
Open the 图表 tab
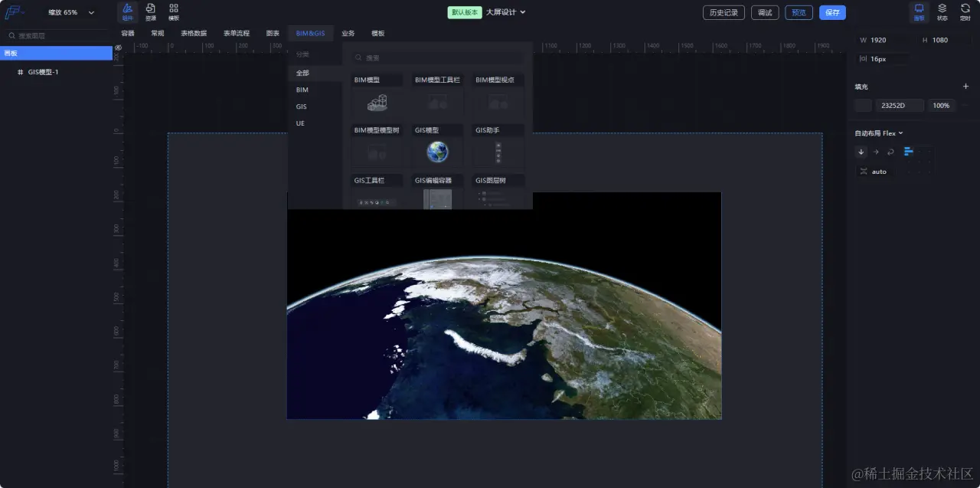(273, 34)
